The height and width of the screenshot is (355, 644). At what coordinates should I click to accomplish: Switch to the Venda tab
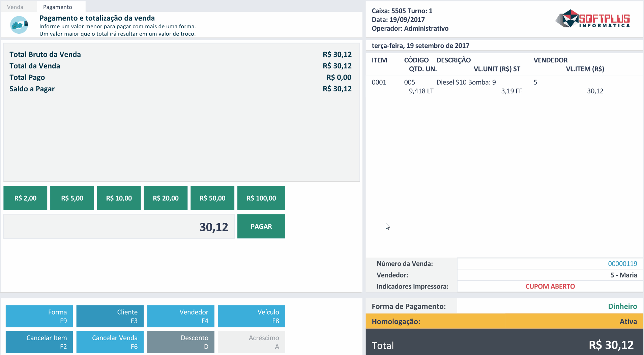point(15,7)
